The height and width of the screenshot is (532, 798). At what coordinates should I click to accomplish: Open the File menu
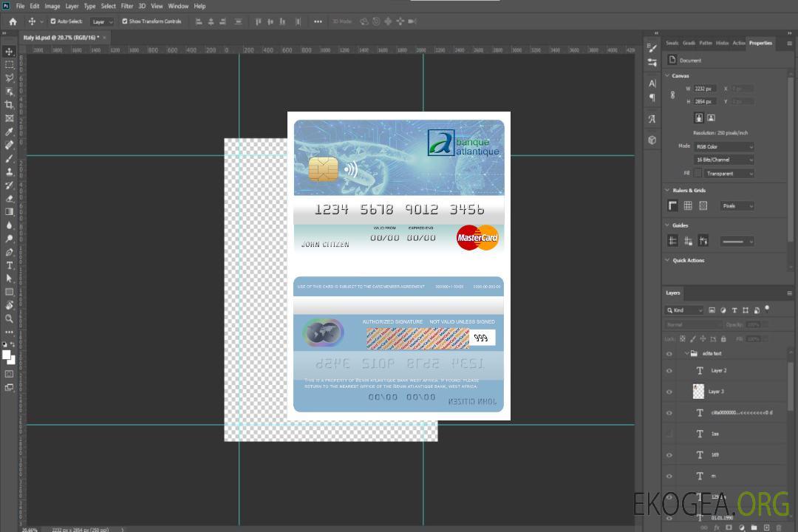click(x=21, y=6)
